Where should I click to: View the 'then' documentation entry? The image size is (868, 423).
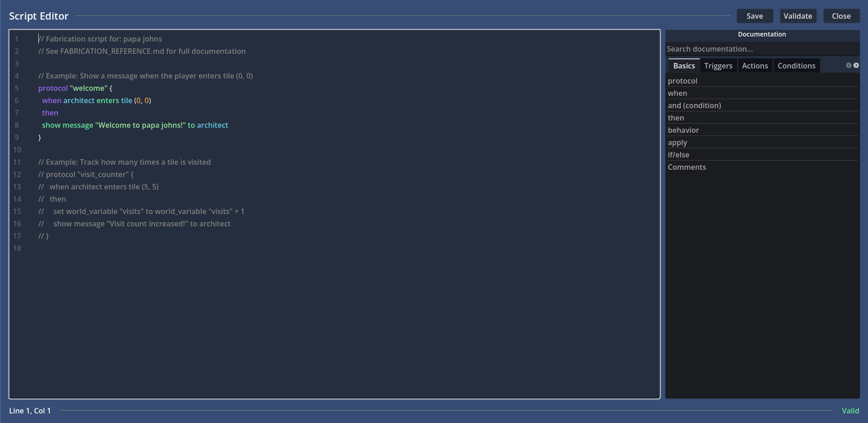(x=676, y=118)
